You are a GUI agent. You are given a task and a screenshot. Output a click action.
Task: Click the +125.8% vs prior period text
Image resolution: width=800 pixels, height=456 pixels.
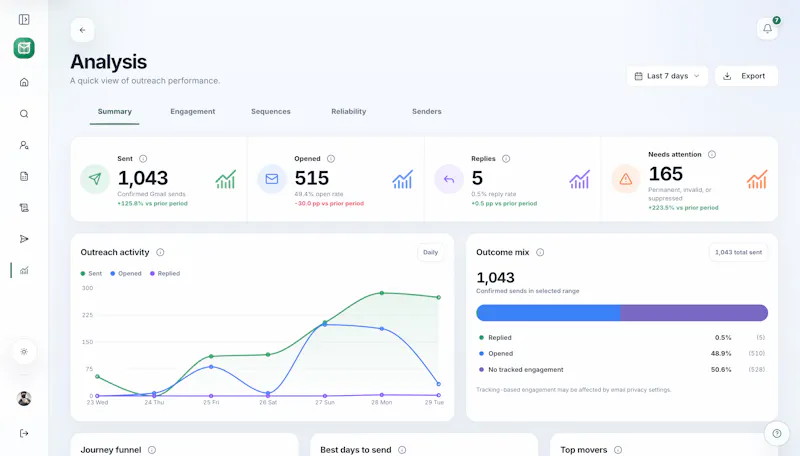point(153,204)
